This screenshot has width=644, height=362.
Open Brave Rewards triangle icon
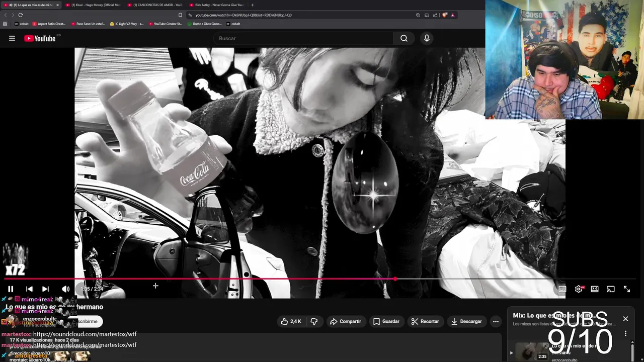click(x=453, y=15)
